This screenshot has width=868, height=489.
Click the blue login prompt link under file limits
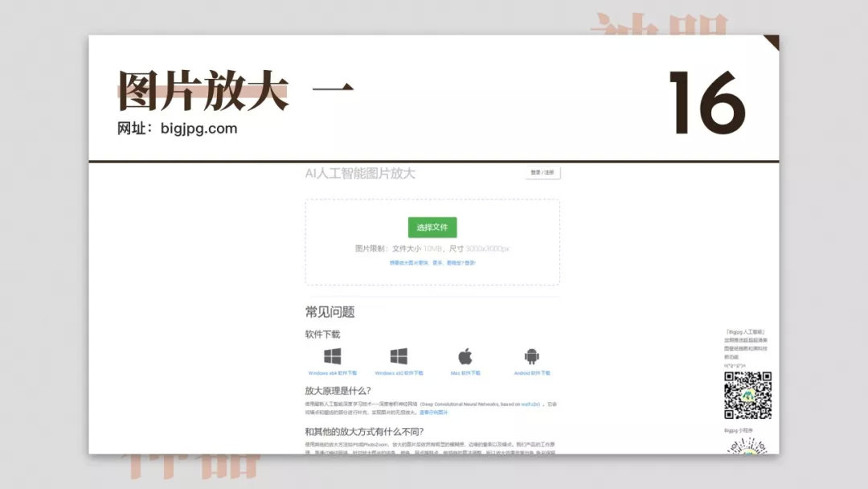(432, 262)
